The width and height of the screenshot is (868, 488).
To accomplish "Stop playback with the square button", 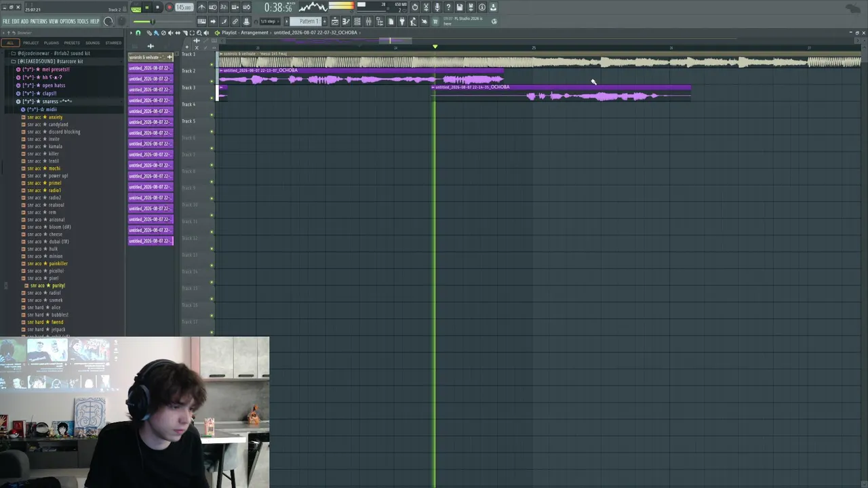I will point(157,7).
